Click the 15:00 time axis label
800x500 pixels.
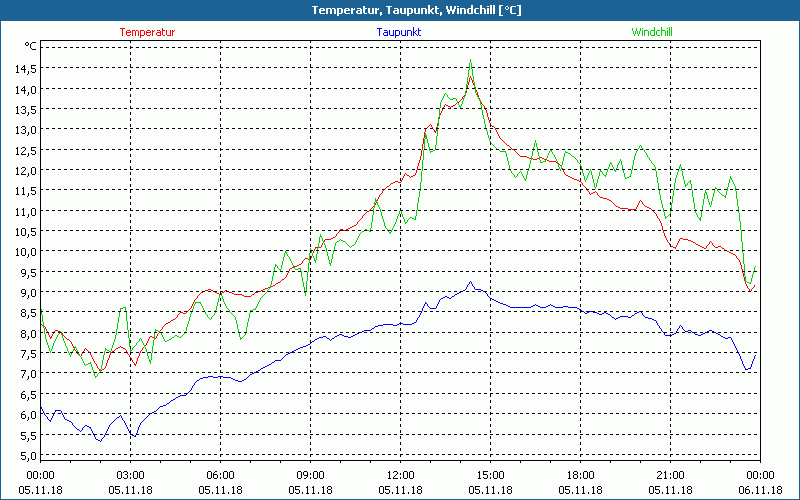pos(490,476)
